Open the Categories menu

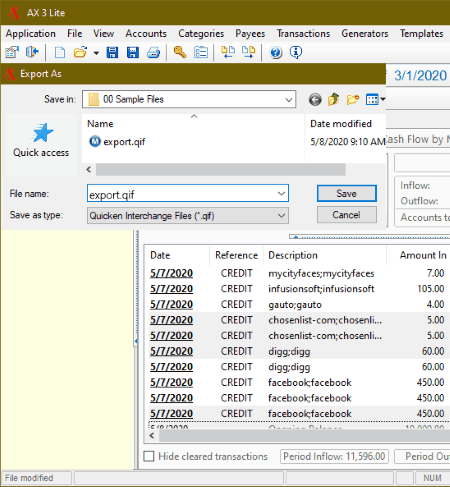(201, 33)
